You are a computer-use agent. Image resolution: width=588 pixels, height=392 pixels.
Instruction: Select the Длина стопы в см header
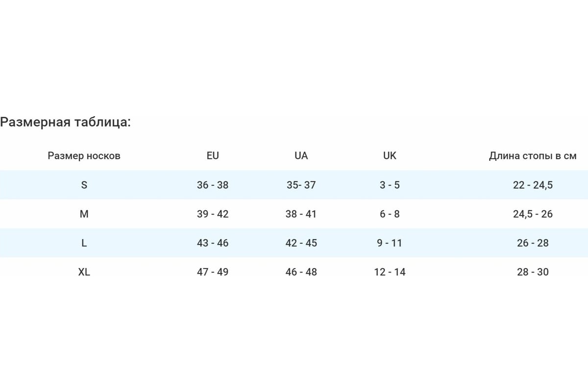pos(533,156)
